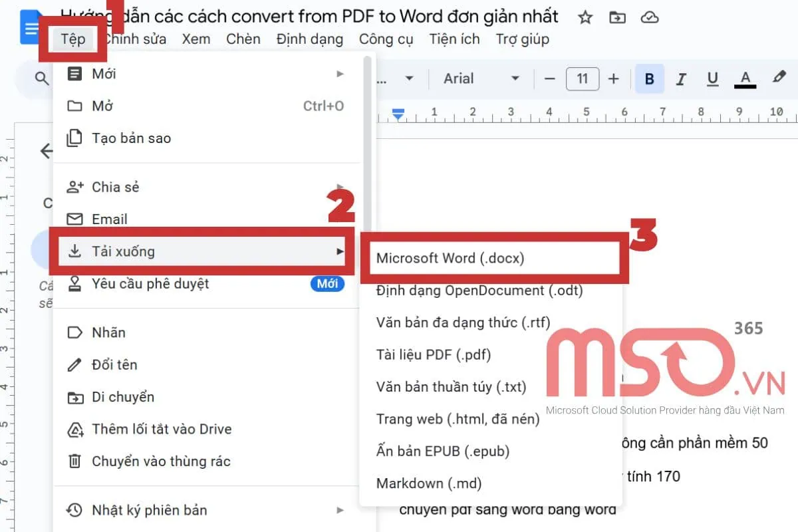Download as Trang web (.html, đã nén)
This screenshot has height=532, width=798.
pyautogui.click(x=491, y=419)
